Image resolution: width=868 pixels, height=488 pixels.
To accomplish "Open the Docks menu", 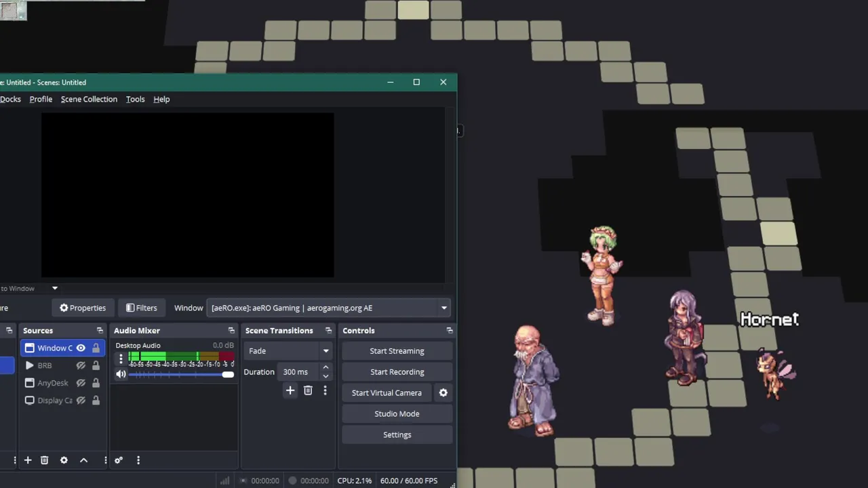I will click(10, 99).
